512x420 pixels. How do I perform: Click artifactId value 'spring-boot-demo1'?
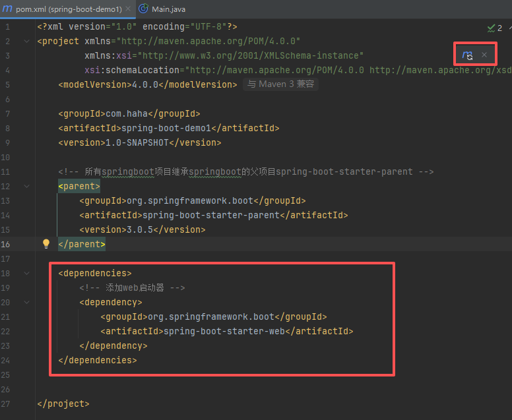pos(166,129)
